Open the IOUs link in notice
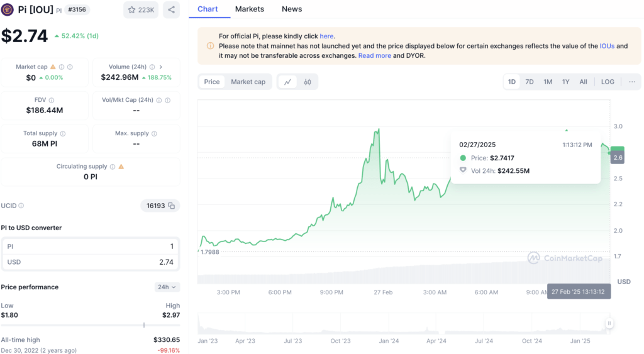 pyautogui.click(x=607, y=46)
